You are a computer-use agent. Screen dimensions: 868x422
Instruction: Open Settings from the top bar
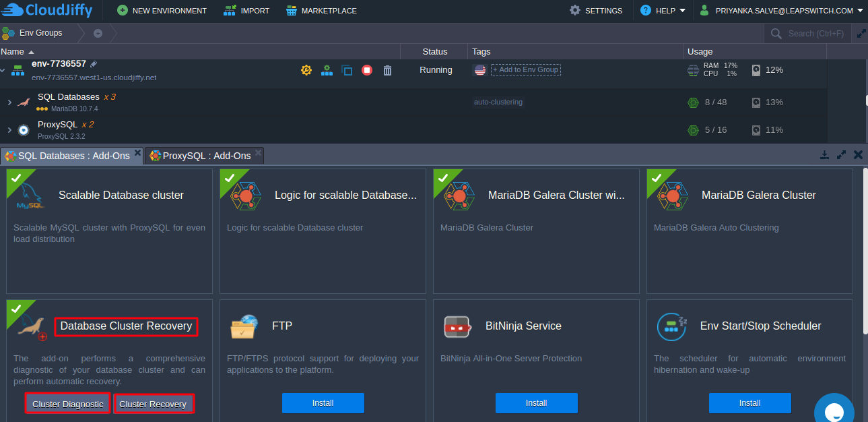click(x=596, y=11)
